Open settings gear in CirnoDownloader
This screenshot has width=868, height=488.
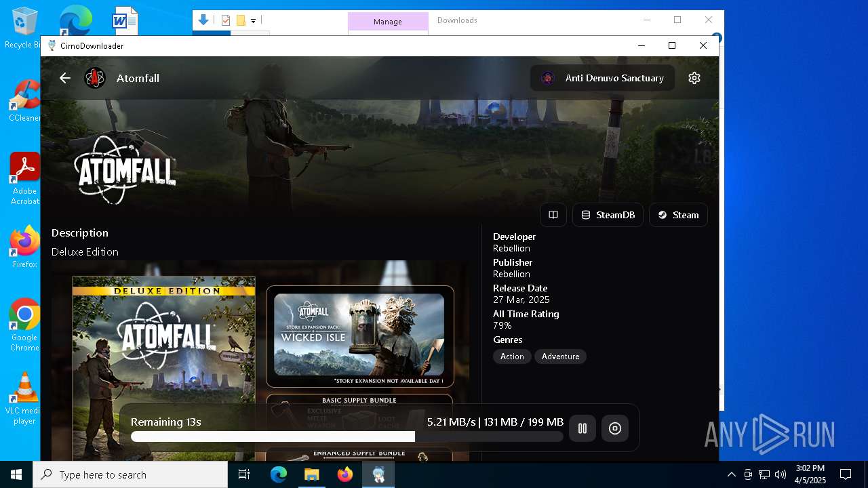(x=694, y=78)
